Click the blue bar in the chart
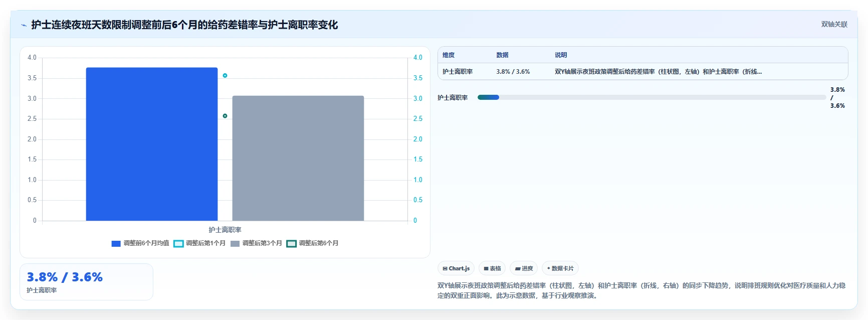This screenshot has height=320, width=868. 152,144
